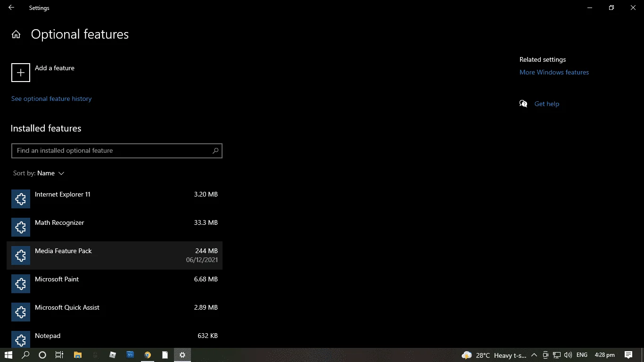
Task: Open Settings home via the house icon
Action: tap(16, 34)
